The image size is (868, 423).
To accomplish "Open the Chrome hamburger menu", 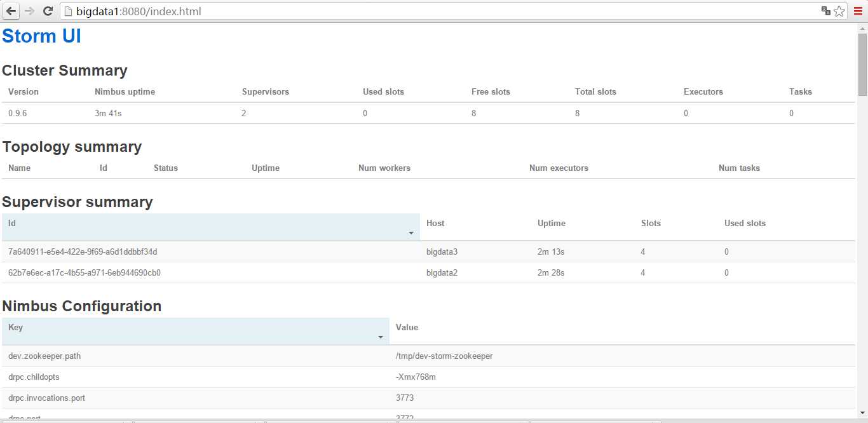I will tap(858, 11).
